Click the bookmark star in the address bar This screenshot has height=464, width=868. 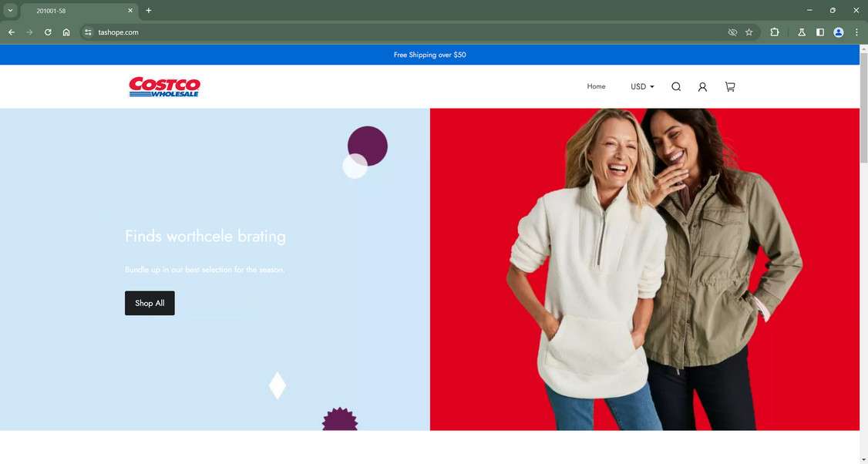point(749,32)
